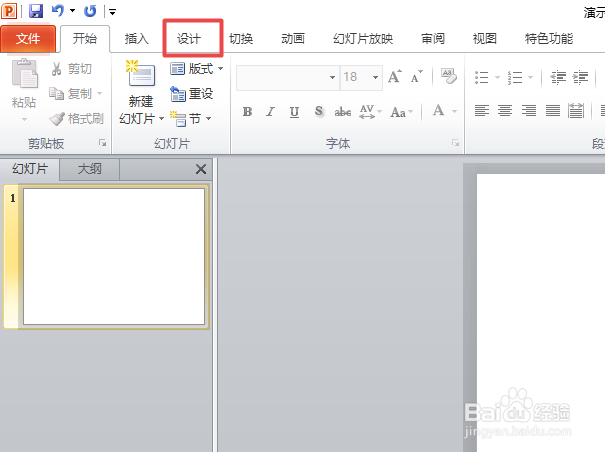The image size is (605, 452).
Task: Switch to the Animations (动画) tab
Action: pos(293,39)
